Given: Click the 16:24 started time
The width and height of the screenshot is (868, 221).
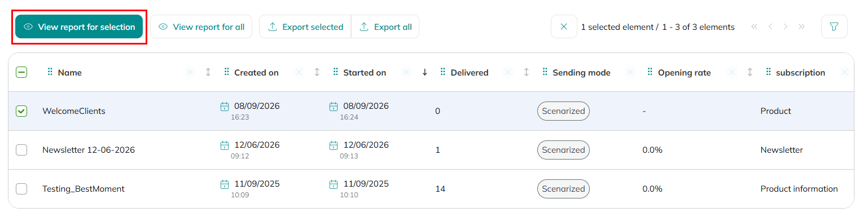Looking at the screenshot, I should (x=349, y=117).
